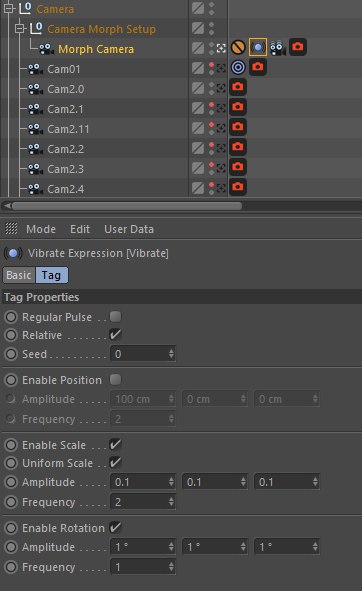The width and height of the screenshot is (362, 591).
Task: Enable the Regular Pulse checkbox
Action: pos(115,316)
